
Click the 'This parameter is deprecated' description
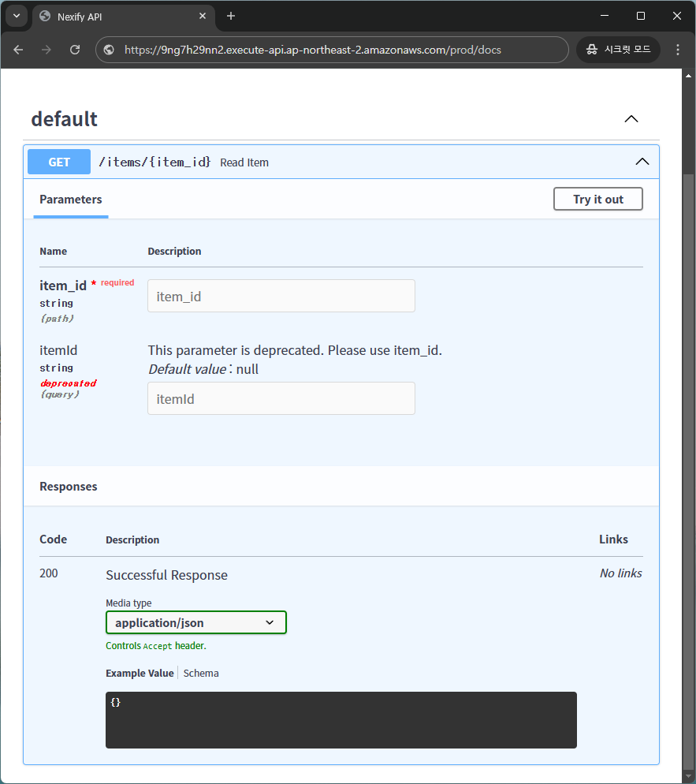pos(295,350)
